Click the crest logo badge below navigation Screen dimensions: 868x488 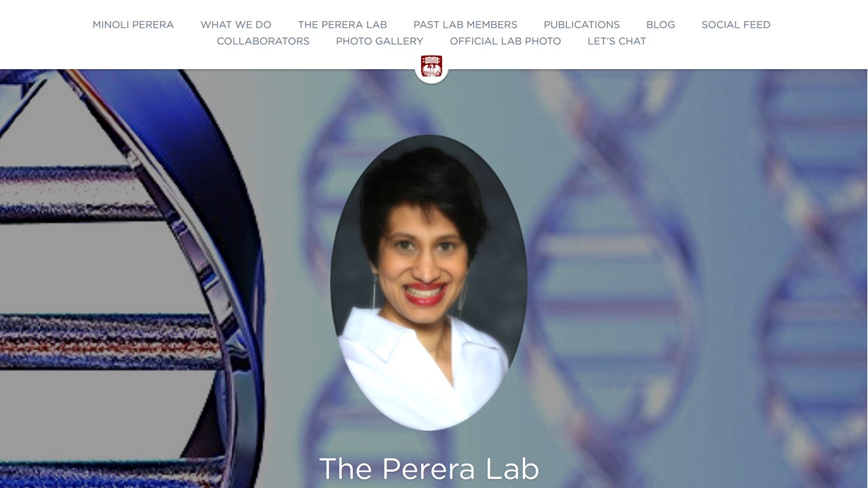point(431,67)
